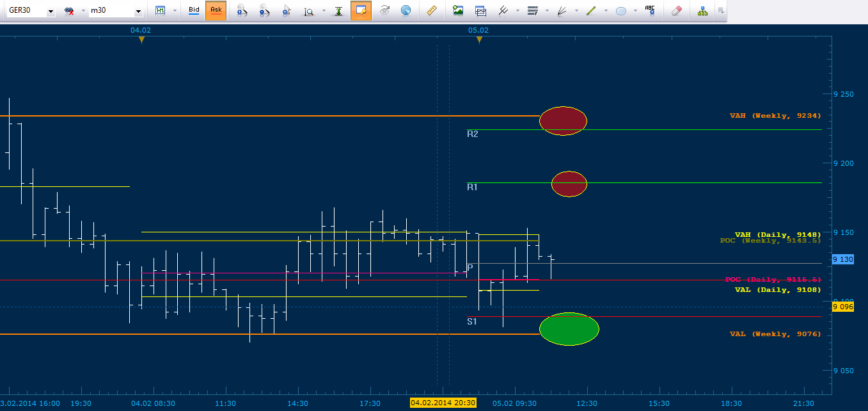This screenshot has height=411, width=868.
Task: Toggle the Ask price line
Action: coord(216,10)
